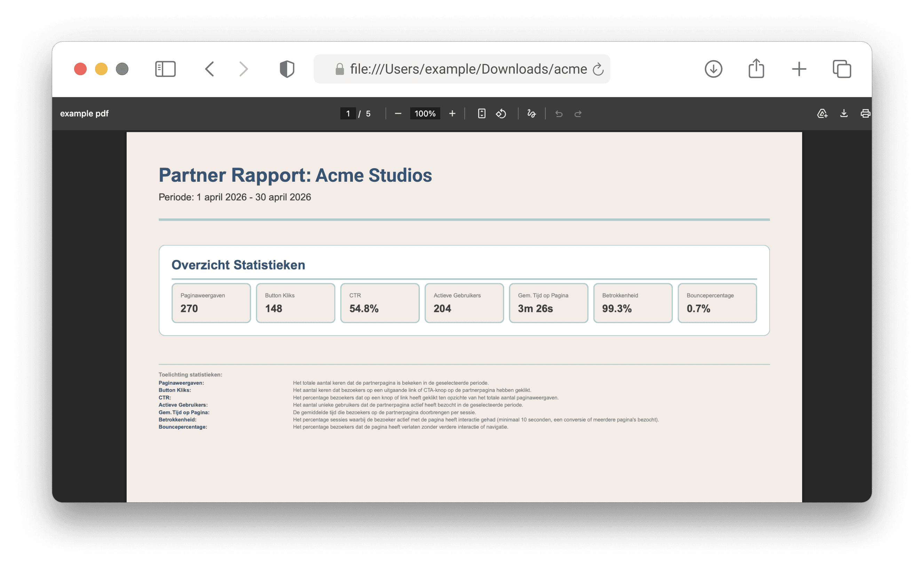The image size is (924, 565).
Task: Select the draw annotation tool
Action: tap(531, 113)
